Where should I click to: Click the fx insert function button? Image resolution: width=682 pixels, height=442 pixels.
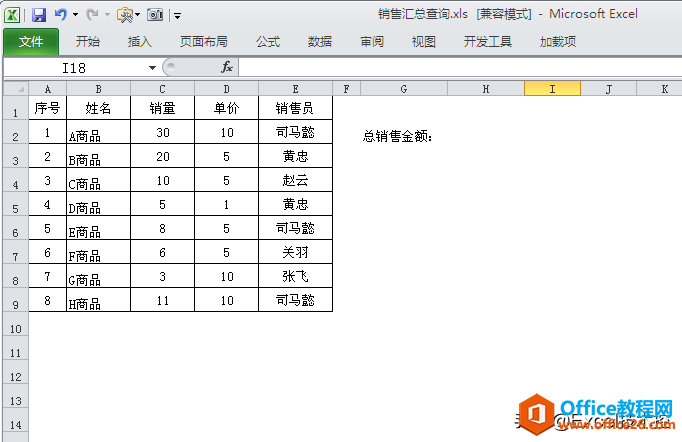coord(227,67)
